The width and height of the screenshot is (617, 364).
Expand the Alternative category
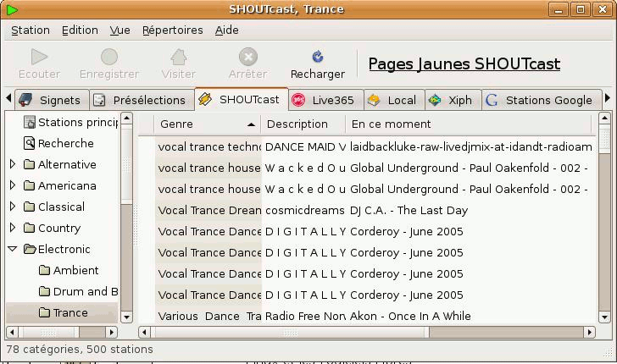(x=12, y=164)
